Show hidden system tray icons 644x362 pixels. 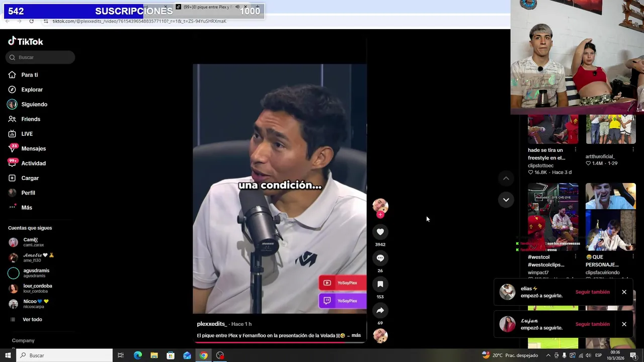point(548,355)
